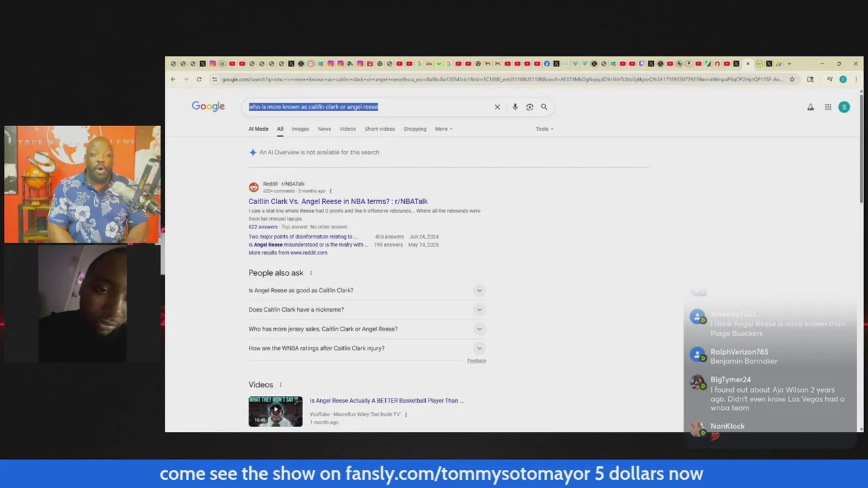Click the BigTymer24 chat avatar
This screenshot has width=868, height=488.
point(697,382)
